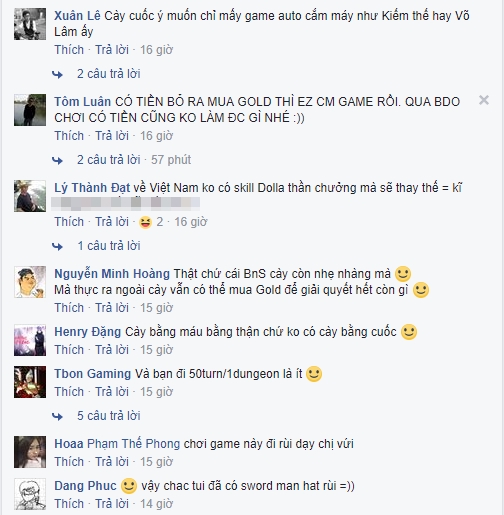Like Tôm Luân's comment via Thích

[69, 136]
